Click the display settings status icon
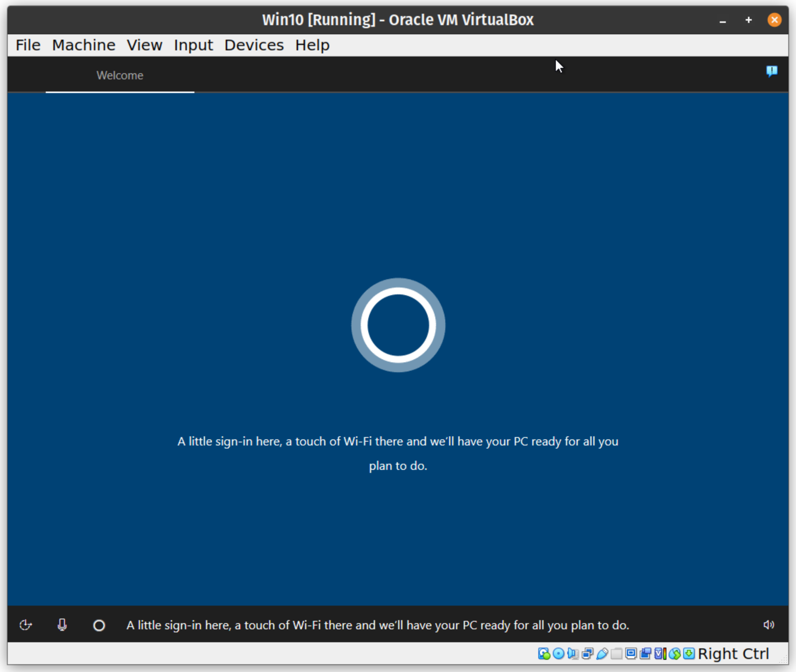This screenshot has width=796, height=672. pos(631,653)
